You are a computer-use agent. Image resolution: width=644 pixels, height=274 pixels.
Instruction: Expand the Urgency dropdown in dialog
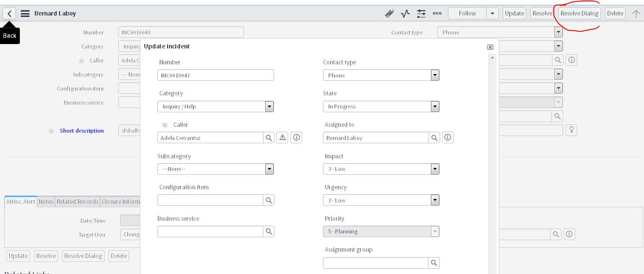(435, 200)
